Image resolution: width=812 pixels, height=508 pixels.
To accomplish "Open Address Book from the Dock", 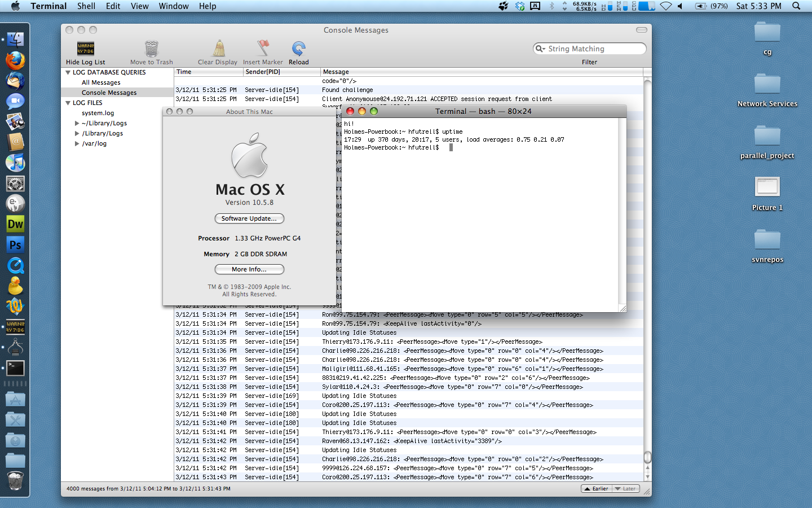I will pyautogui.click(x=15, y=142).
